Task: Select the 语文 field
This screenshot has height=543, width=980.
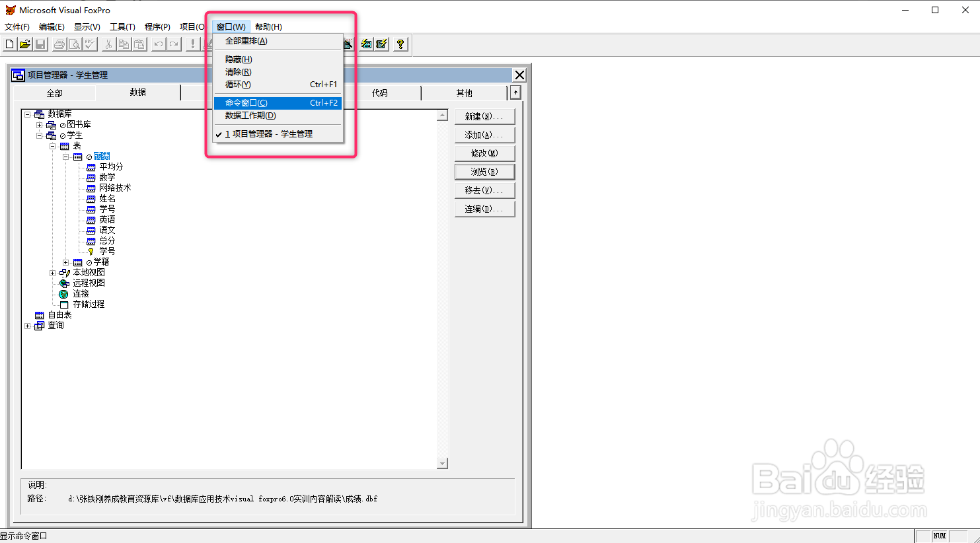Action: click(107, 230)
